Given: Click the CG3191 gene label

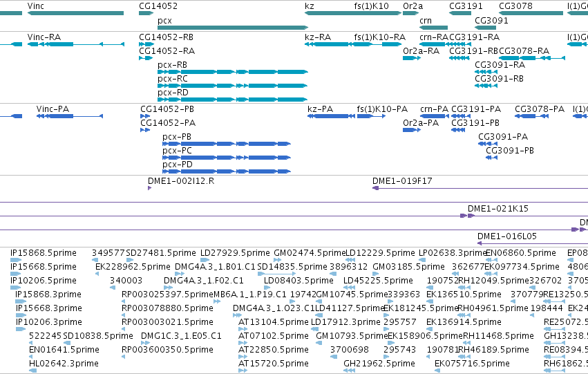Looking at the screenshot, I should click(466, 6).
